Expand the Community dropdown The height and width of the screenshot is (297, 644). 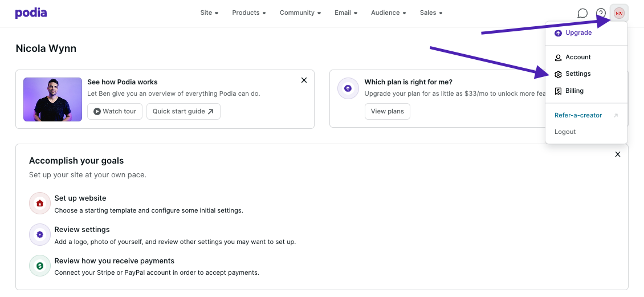[x=300, y=13]
